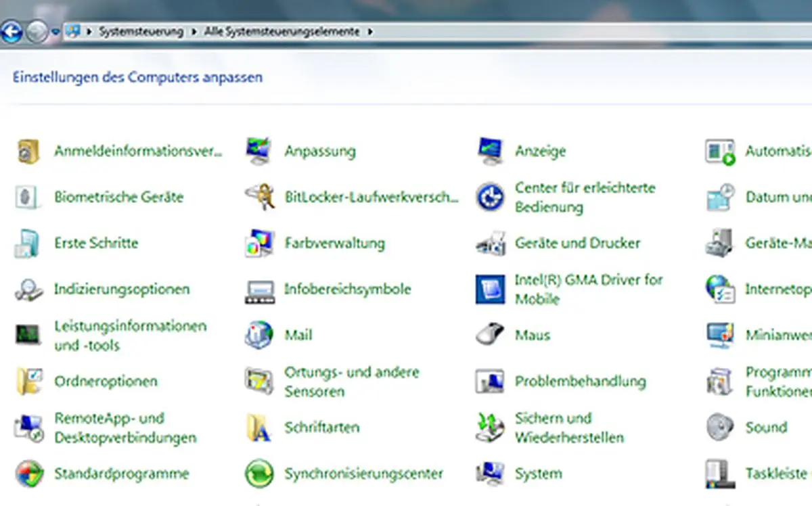Open Mail via the envelope globe icon
812x506 pixels.
click(258, 335)
